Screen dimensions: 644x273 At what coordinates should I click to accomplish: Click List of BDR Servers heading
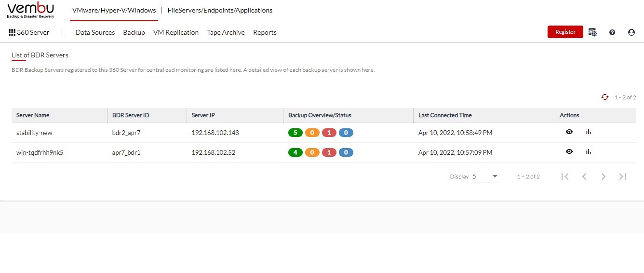40,55
